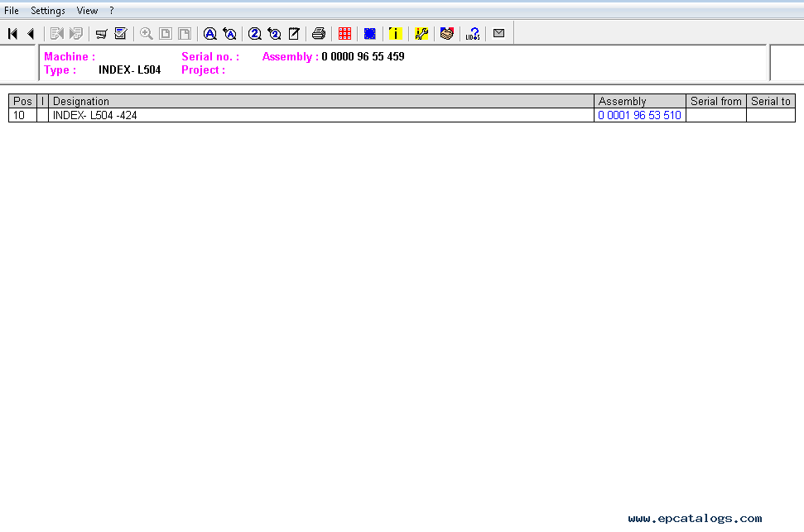Click the 'I' column header

coord(42,101)
